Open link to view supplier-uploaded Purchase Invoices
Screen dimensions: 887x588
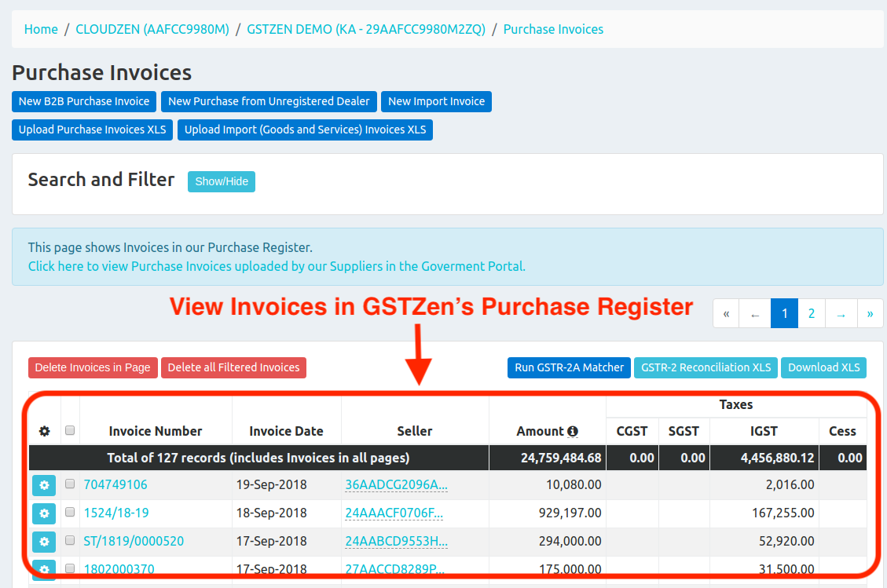point(277,266)
